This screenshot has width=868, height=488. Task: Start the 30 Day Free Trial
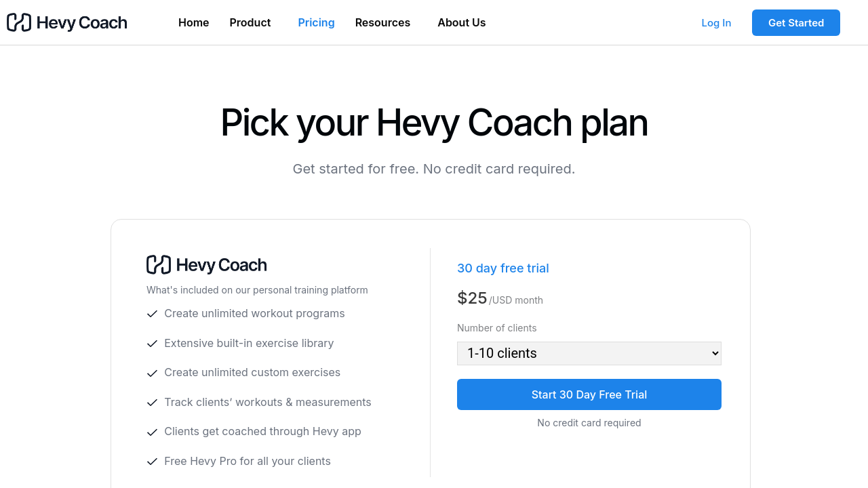point(589,394)
